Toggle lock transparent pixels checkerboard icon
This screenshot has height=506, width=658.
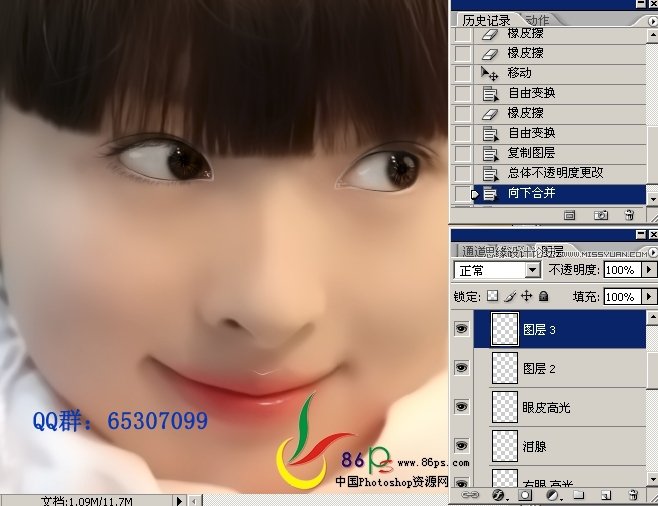(492, 296)
